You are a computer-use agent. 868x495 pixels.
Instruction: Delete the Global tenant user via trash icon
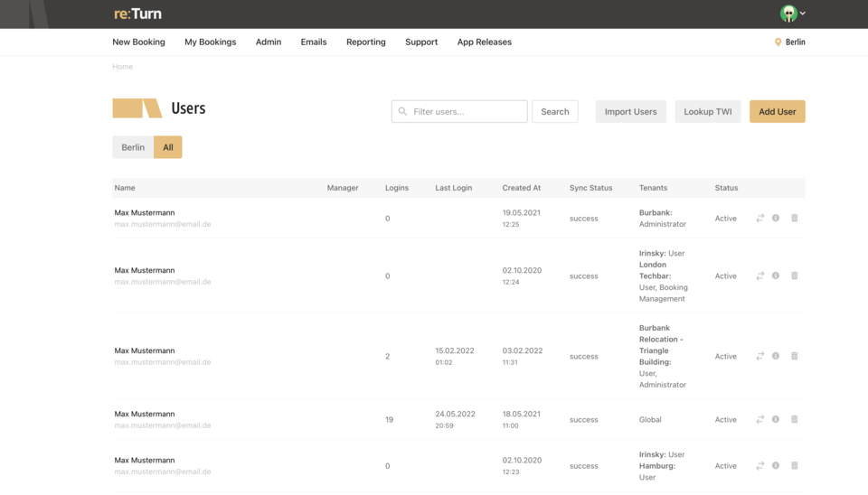pyautogui.click(x=795, y=419)
